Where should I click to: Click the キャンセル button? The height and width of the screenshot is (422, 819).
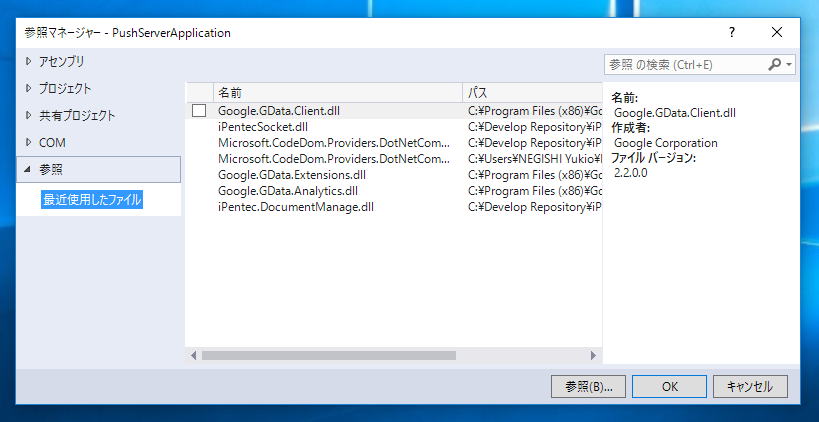click(x=750, y=387)
